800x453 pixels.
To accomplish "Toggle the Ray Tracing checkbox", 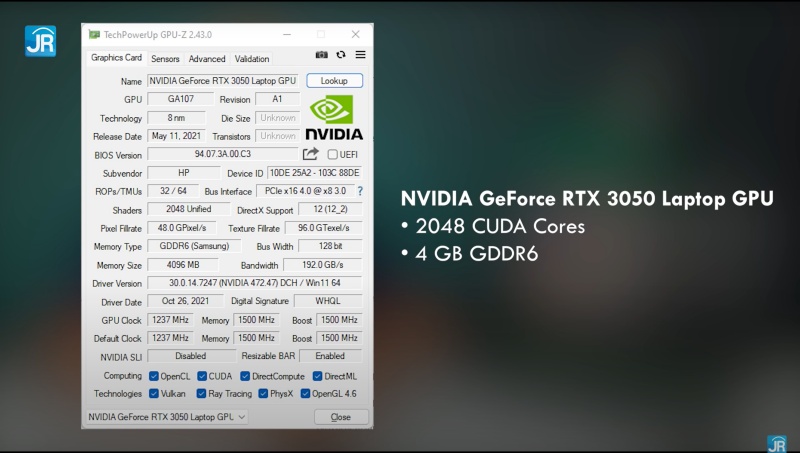I will [x=202, y=394].
